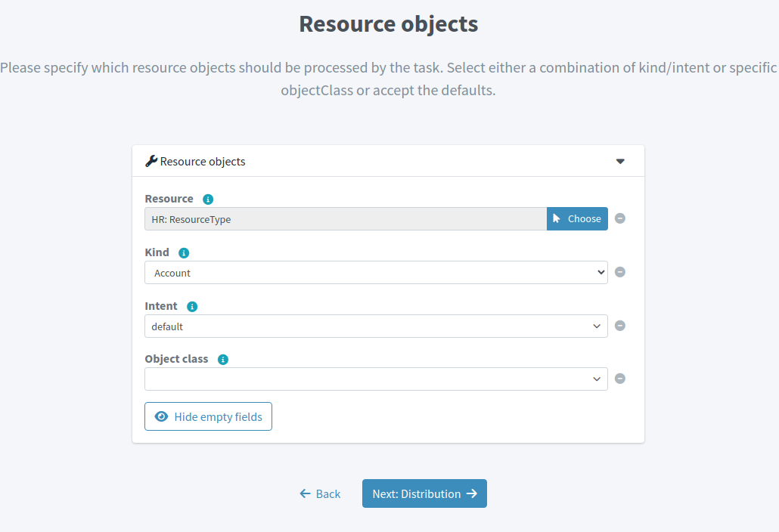Remove the Resource field using minus icon

click(620, 219)
